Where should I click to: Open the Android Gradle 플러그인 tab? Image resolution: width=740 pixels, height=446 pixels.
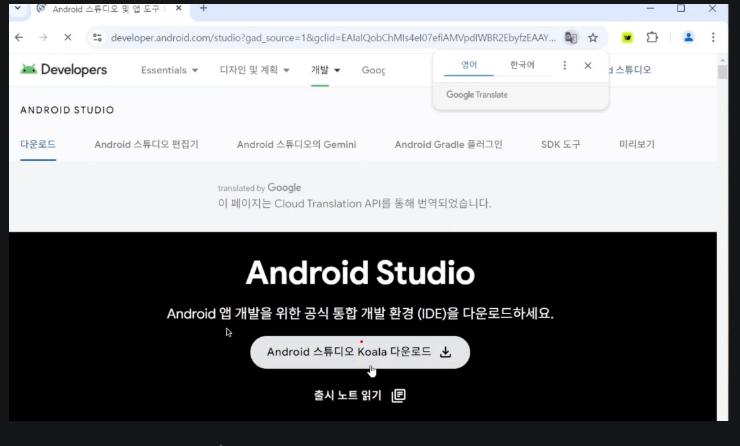click(x=448, y=144)
